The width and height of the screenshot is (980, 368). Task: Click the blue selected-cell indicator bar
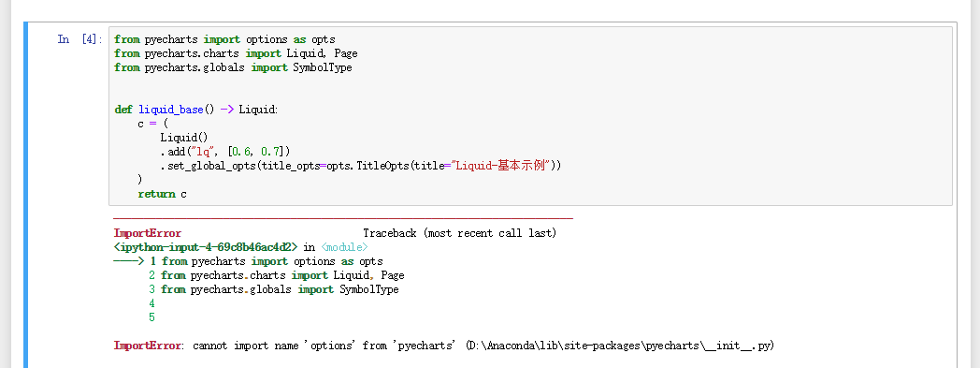click(x=26, y=195)
